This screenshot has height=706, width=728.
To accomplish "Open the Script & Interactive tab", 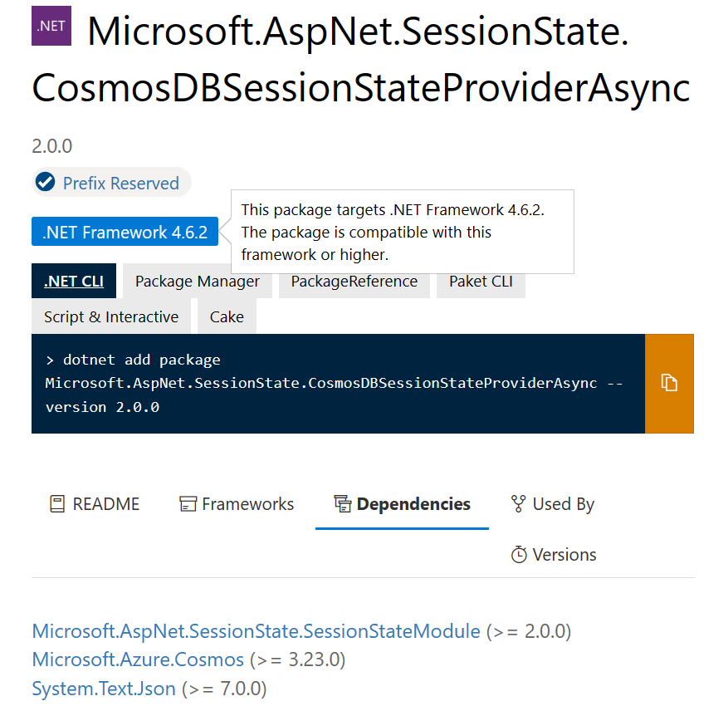I will (111, 317).
